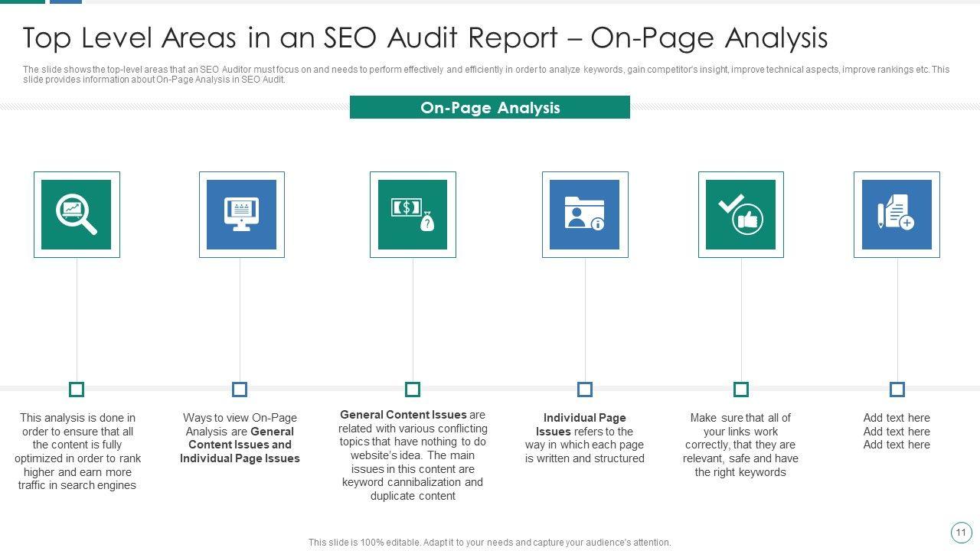Screen dimensions: 980x551
Task: Select the text 'Make sure that all of your links work'
Action: (x=740, y=445)
